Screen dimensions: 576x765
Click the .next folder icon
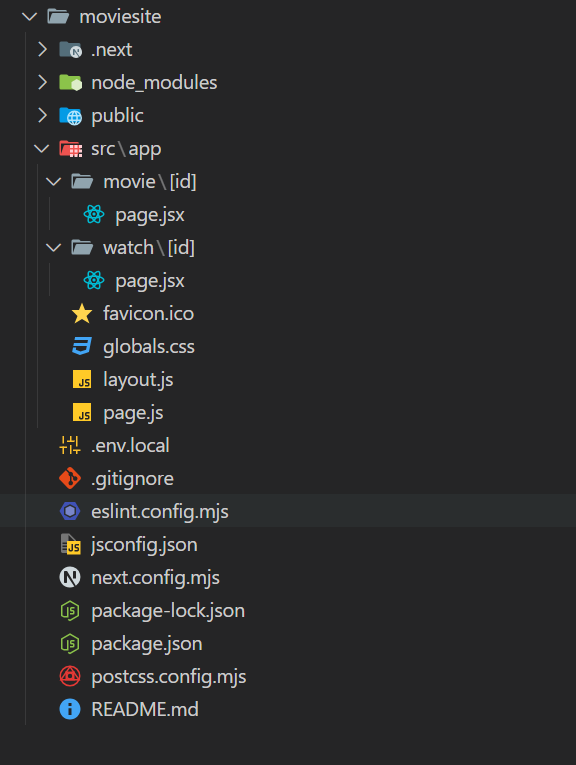point(71,49)
